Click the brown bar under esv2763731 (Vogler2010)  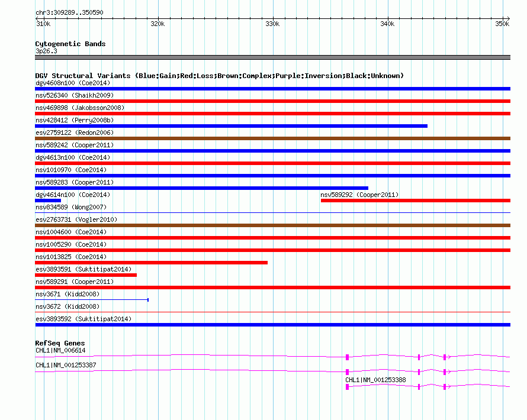click(272, 225)
